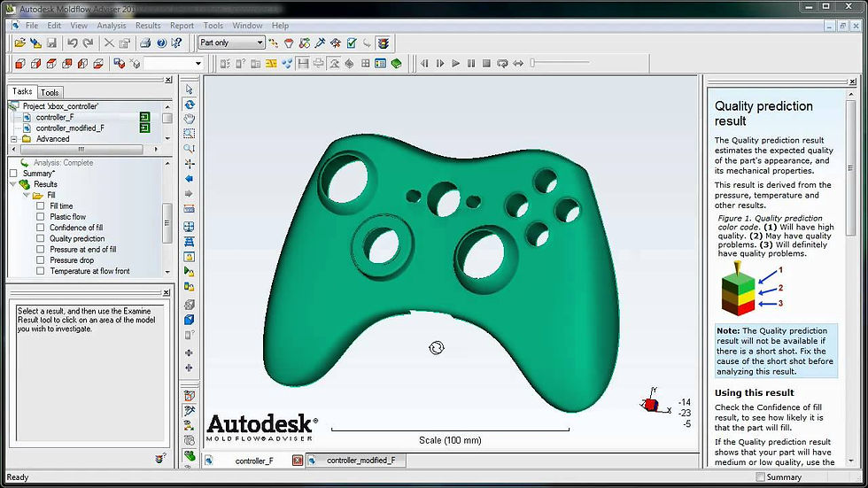Click the blue Previous view arrow

point(190,178)
